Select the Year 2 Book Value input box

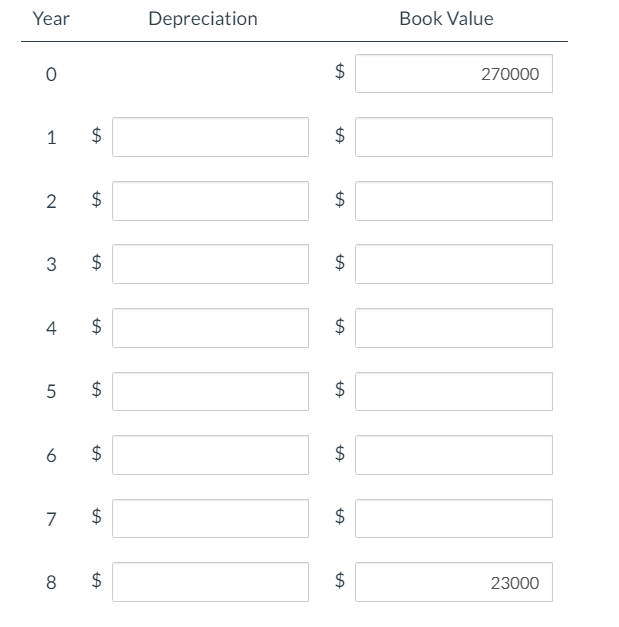pos(453,200)
